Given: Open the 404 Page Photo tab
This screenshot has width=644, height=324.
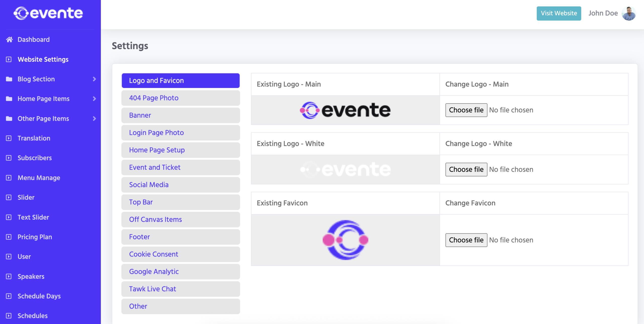Looking at the screenshot, I should click(180, 98).
